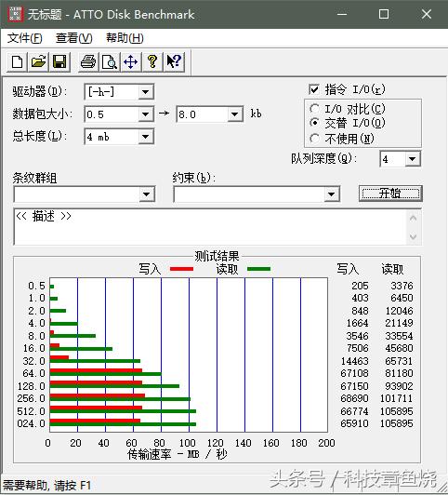
Task: Click the read value 101711
Action: pos(396,398)
